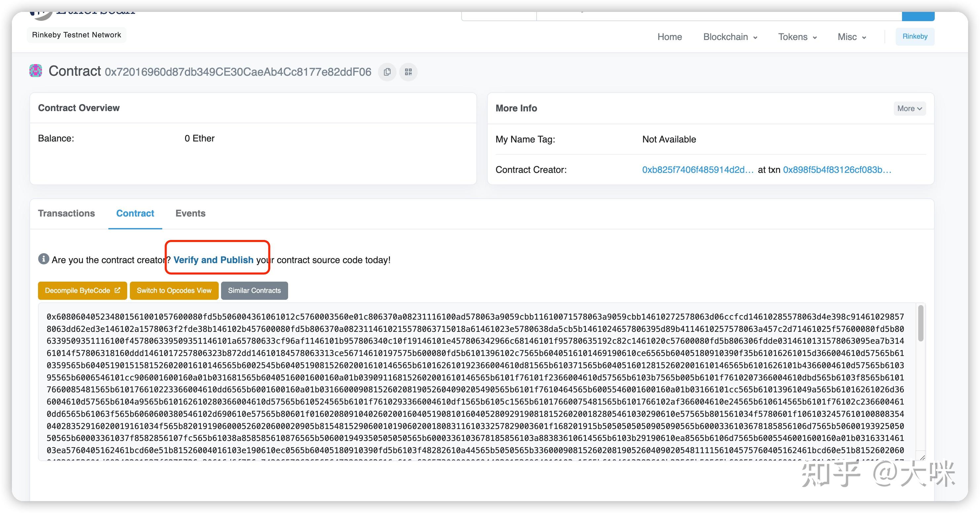Select Home in the navigation menu
The height and width of the screenshot is (513, 980).
669,37
